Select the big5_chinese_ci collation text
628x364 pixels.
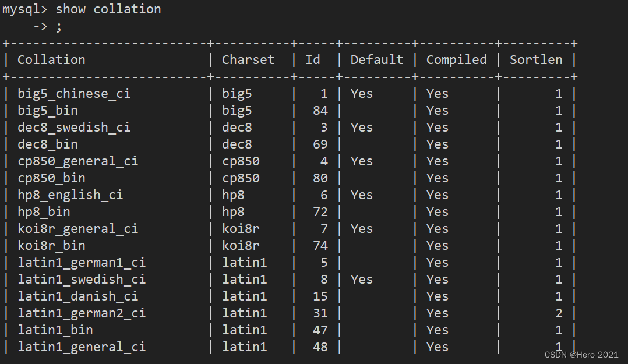(74, 94)
